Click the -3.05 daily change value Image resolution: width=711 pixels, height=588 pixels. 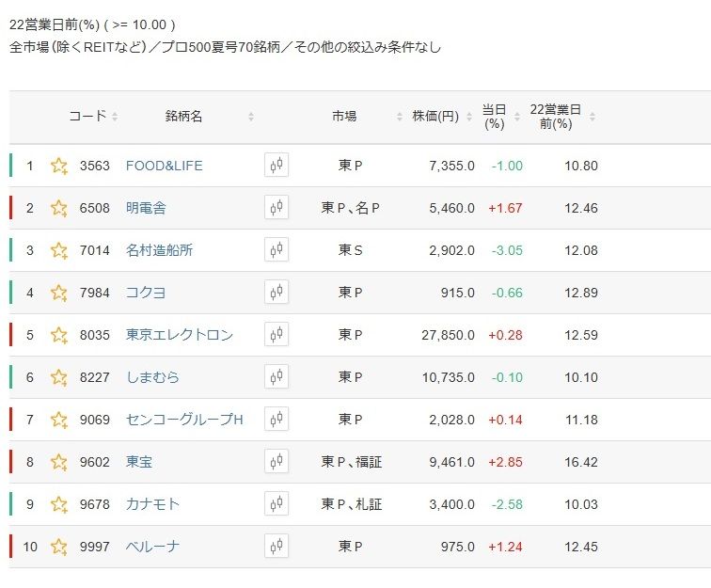click(507, 250)
